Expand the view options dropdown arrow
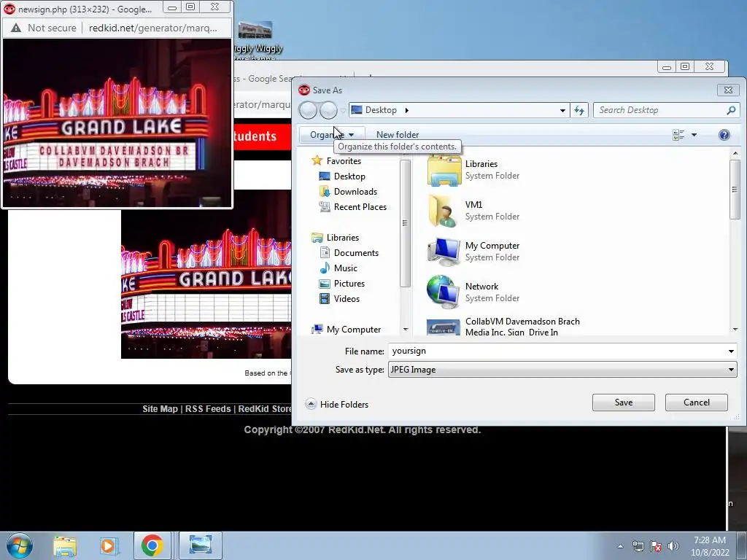747x560 pixels. (694, 135)
